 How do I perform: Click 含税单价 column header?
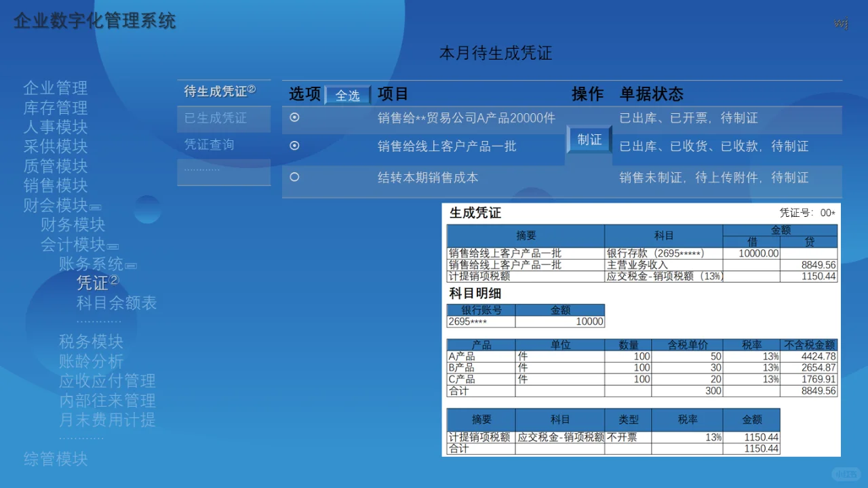click(x=687, y=345)
